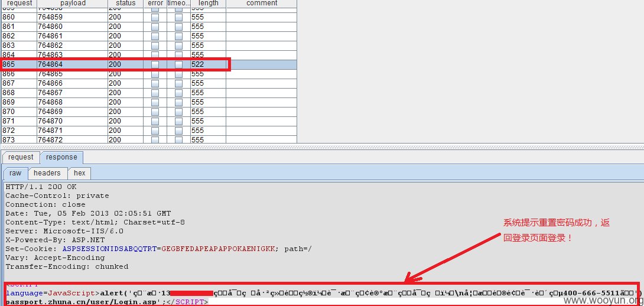
Task: Select the payload cell 764868
Action: [73, 102]
